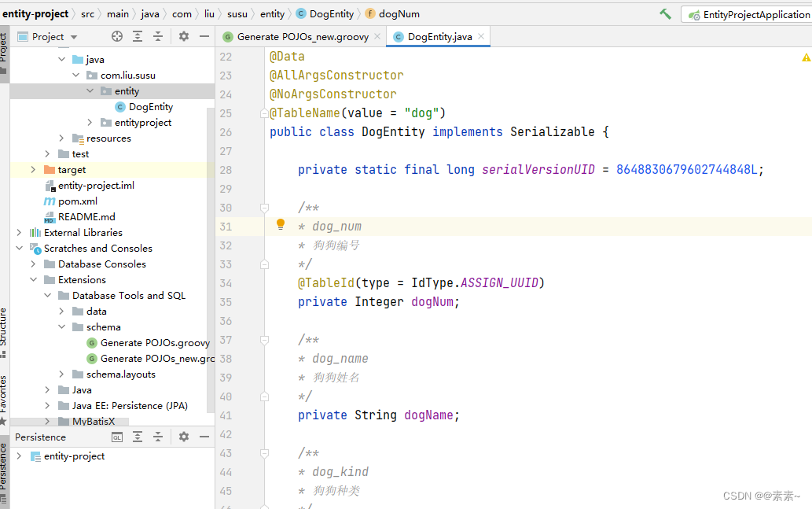This screenshot has width=812, height=509.
Task: Close the Generate POJOs_new.groovy tab
Action: pos(377,36)
